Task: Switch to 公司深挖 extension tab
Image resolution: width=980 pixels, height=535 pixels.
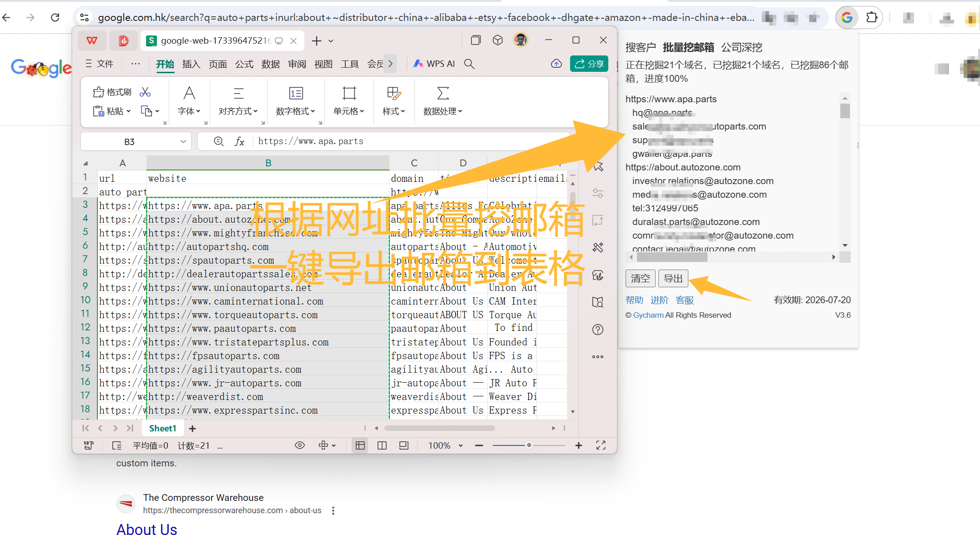Action: tap(742, 47)
